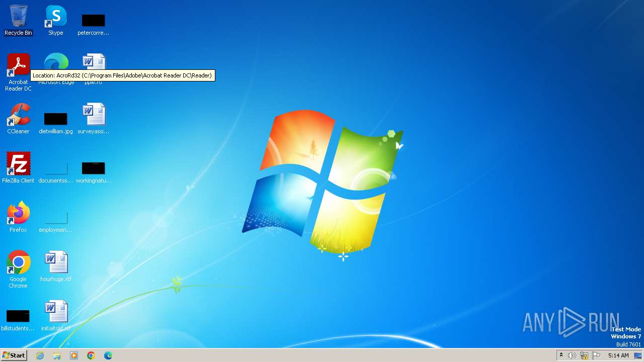Launch Internet Explorer from the taskbar
This screenshot has width=644, height=362.
(x=40, y=355)
